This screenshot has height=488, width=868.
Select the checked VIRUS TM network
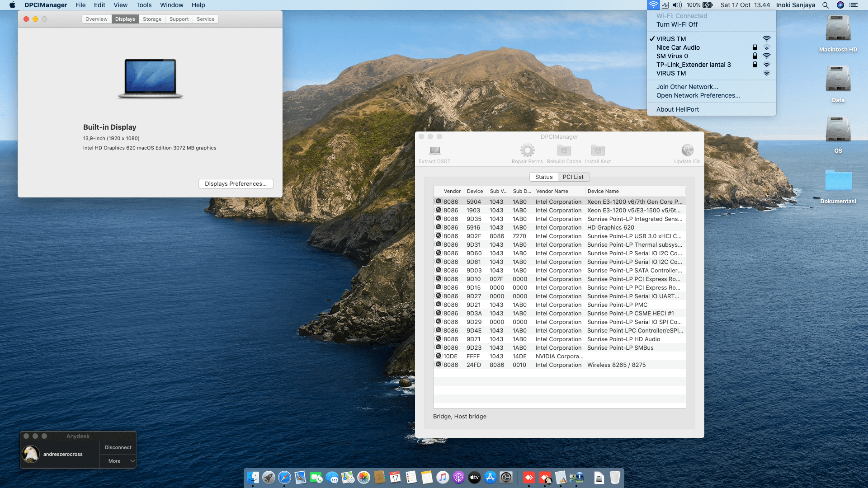coord(671,39)
